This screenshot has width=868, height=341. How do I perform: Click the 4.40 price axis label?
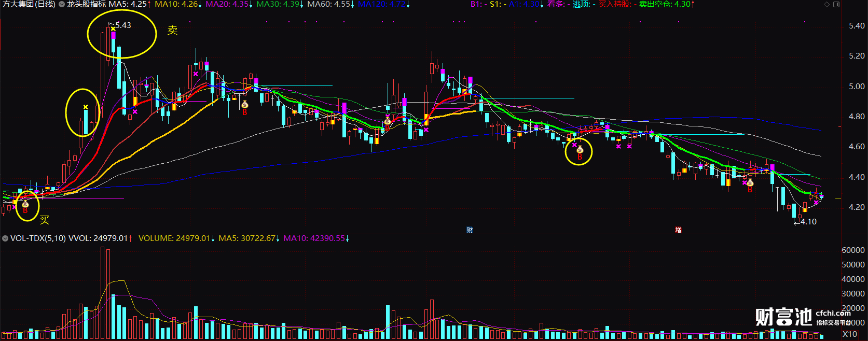(857, 177)
